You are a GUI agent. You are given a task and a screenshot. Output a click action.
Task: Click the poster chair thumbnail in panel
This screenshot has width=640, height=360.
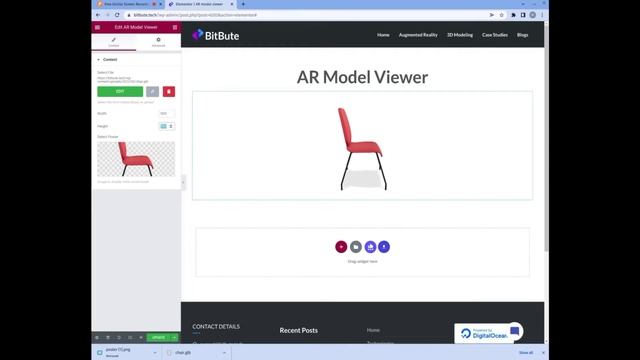[136, 159]
